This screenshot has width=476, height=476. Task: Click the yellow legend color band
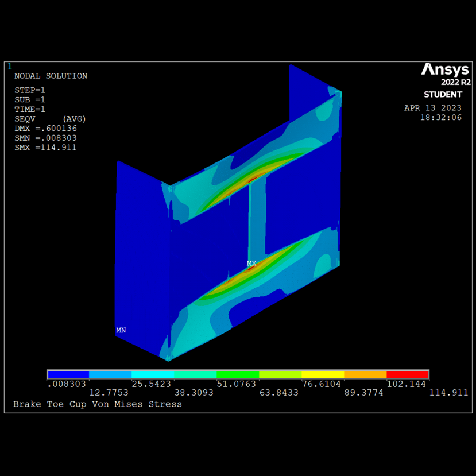(323, 374)
